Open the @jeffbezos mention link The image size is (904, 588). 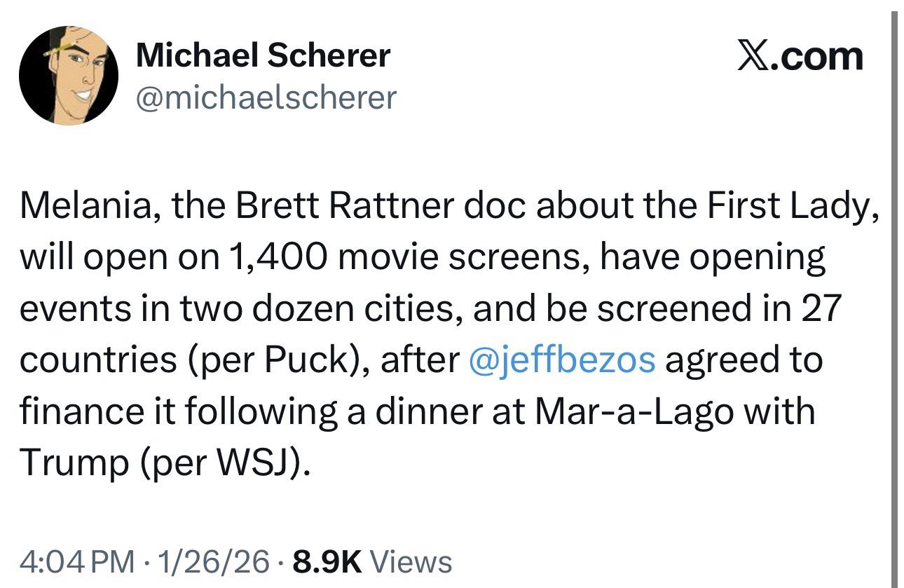click(561, 360)
